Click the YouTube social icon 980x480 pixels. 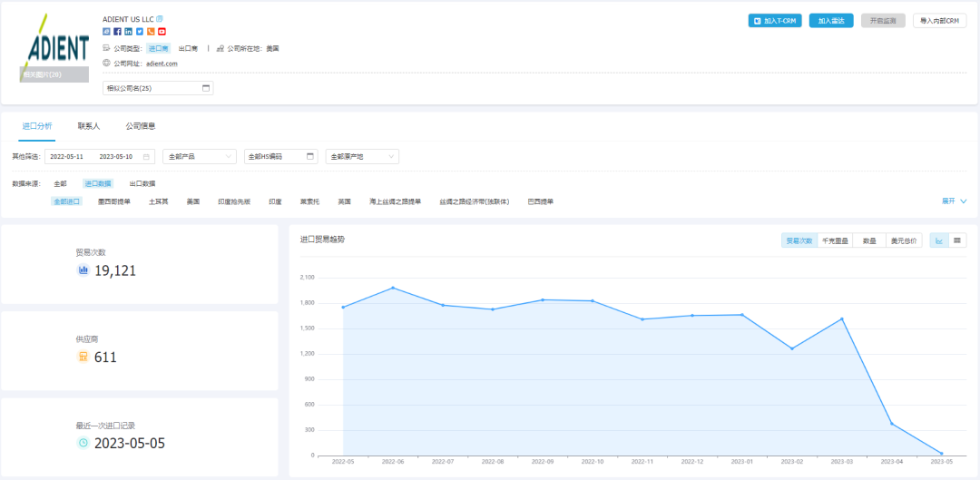pos(162,32)
